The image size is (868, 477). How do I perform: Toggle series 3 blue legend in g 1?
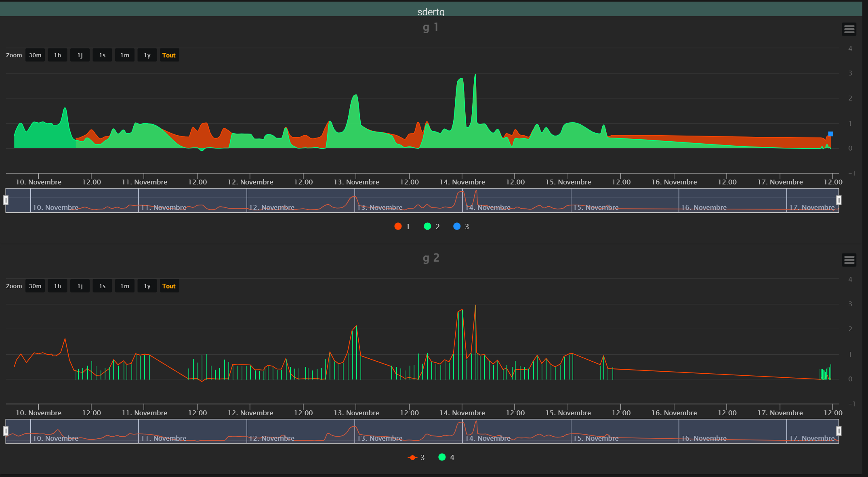(461, 226)
